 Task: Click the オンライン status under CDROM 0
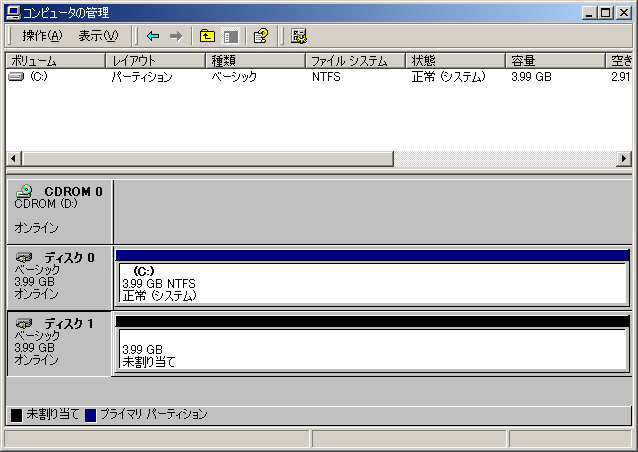coord(36,228)
